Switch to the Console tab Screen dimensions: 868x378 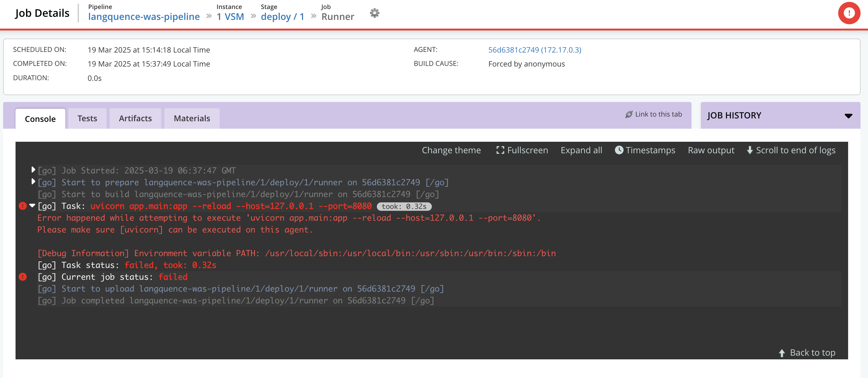[40, 119]
